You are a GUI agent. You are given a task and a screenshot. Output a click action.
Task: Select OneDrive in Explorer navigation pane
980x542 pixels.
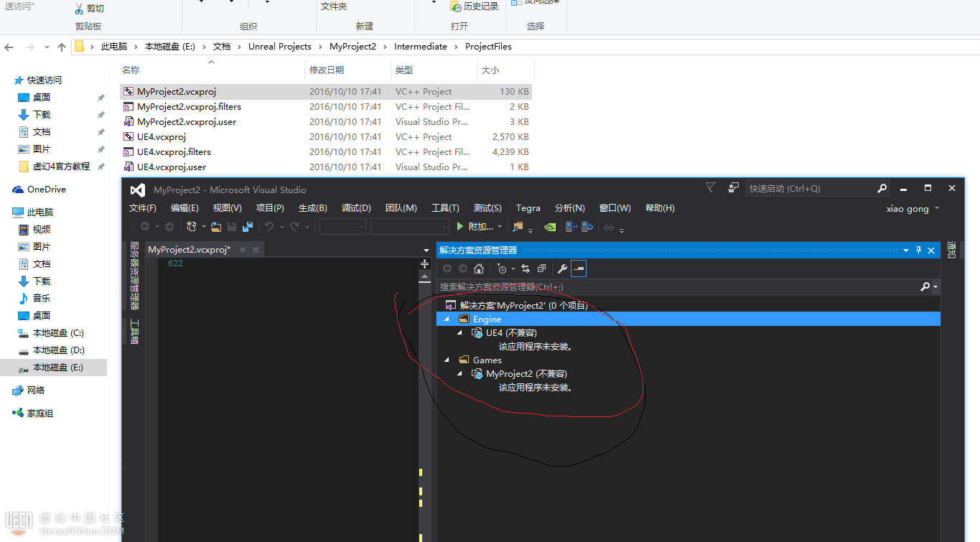click(47, 190)
